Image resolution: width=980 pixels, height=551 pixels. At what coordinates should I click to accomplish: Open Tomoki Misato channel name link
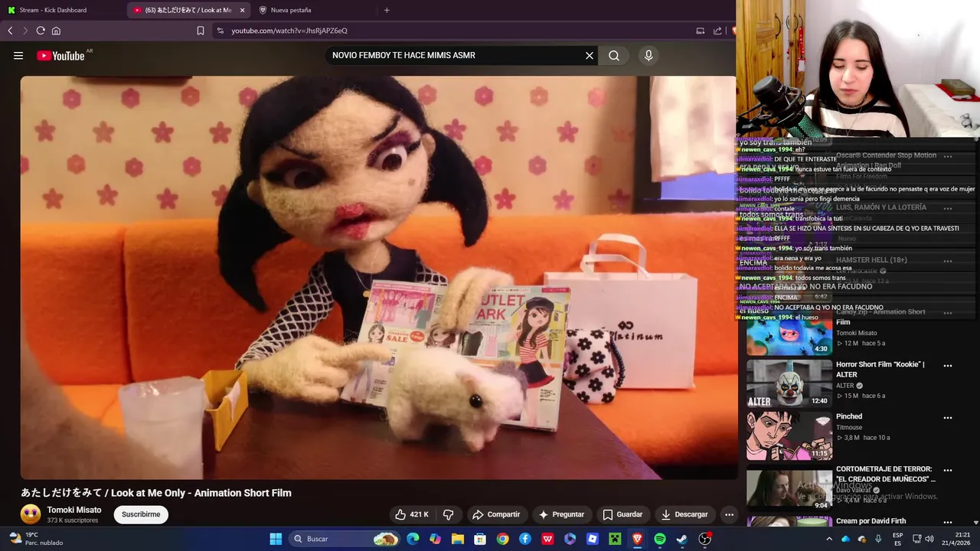(74, 510)
